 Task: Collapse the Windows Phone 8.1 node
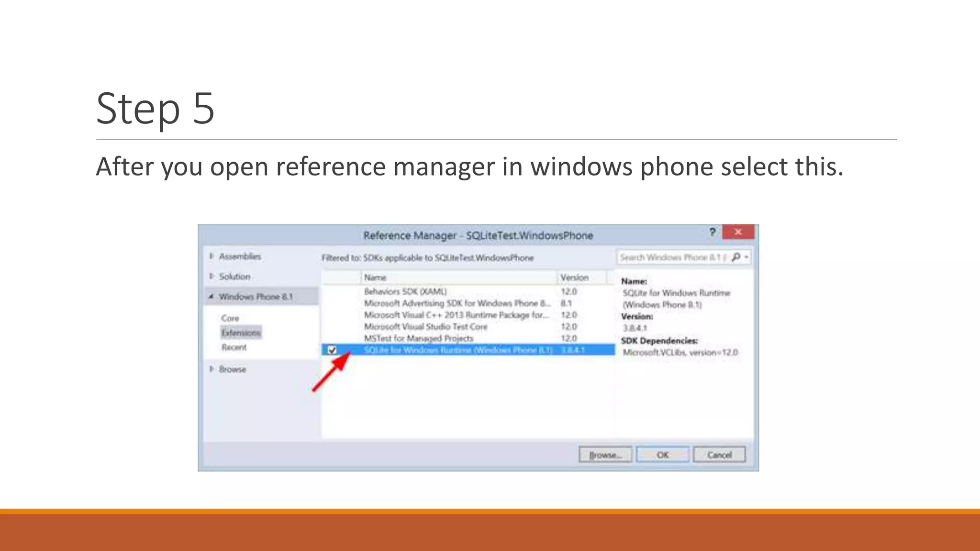click(x=211, y=297)
